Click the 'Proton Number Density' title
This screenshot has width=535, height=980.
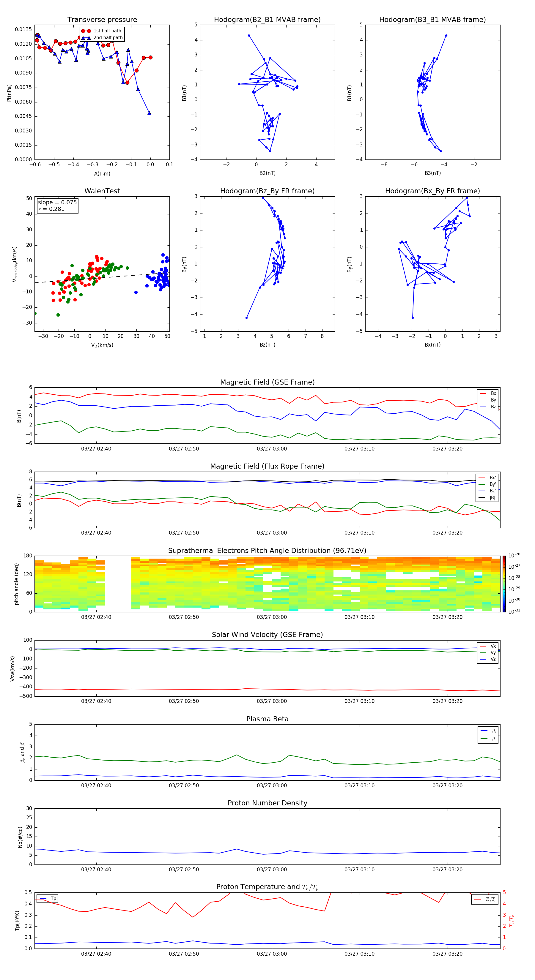[267, 803]
